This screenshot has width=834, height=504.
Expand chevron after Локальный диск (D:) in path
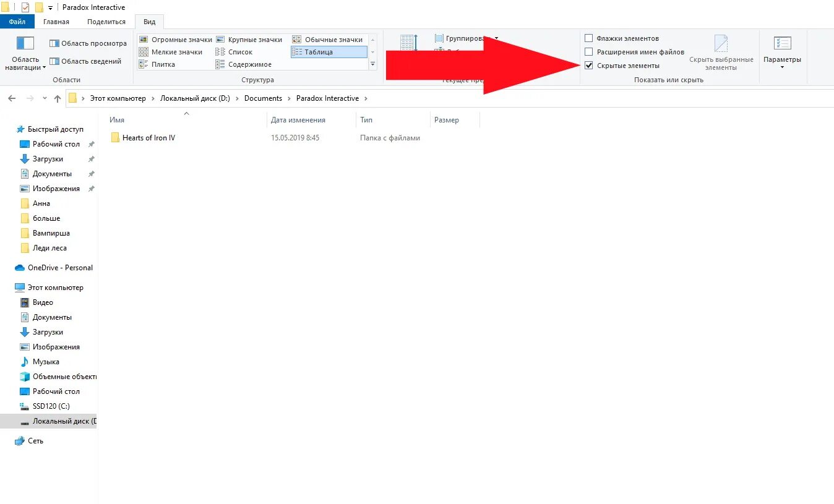(237, 98)
